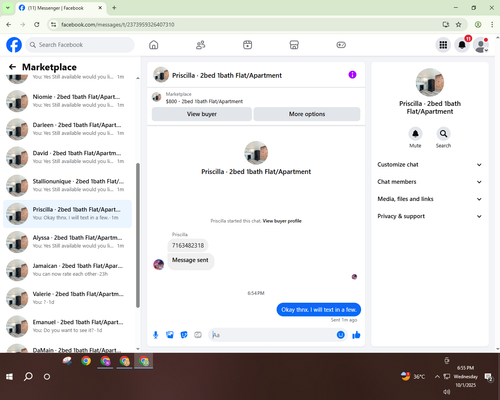
Task: Open Emanuel's chat thread
Action: 67,326
